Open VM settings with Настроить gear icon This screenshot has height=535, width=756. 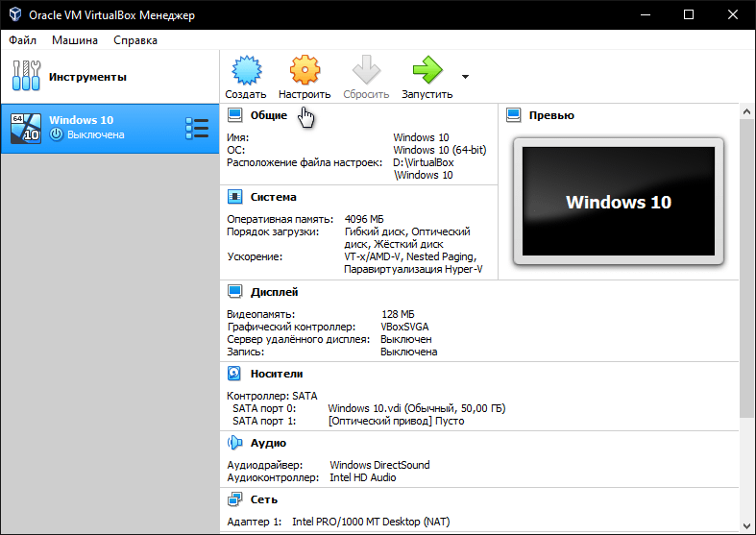[305, 70]
